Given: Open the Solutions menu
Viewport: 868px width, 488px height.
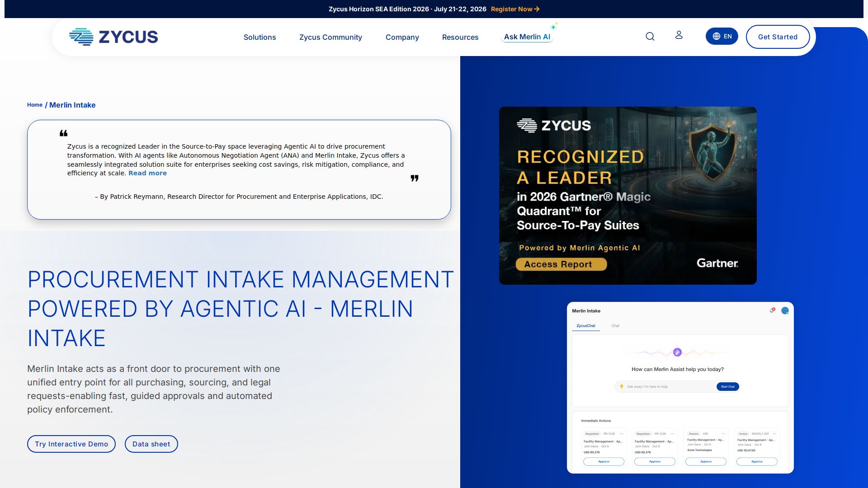Looking at the screenshot, I should (259, 37).
